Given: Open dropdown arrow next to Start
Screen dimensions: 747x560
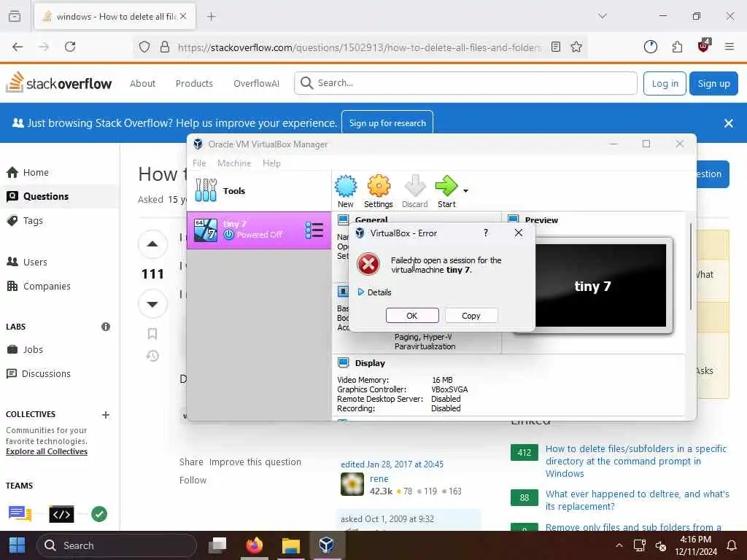Looking at the screenshot, I should (465, 191).
